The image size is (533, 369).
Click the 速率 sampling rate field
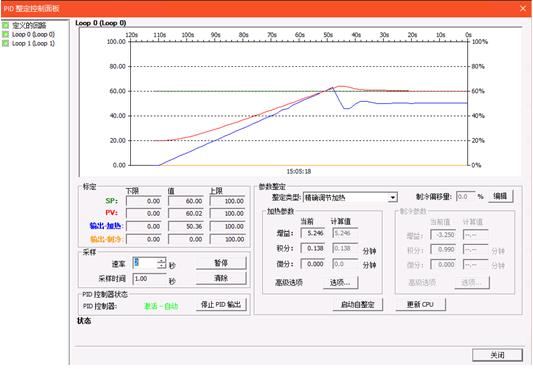click(x=145, y=263)
